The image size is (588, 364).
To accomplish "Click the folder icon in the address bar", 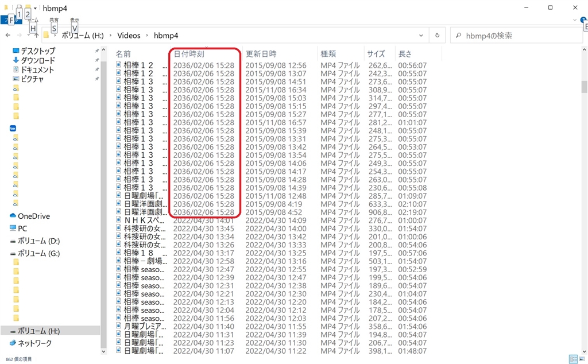I will tap(46, 35).
